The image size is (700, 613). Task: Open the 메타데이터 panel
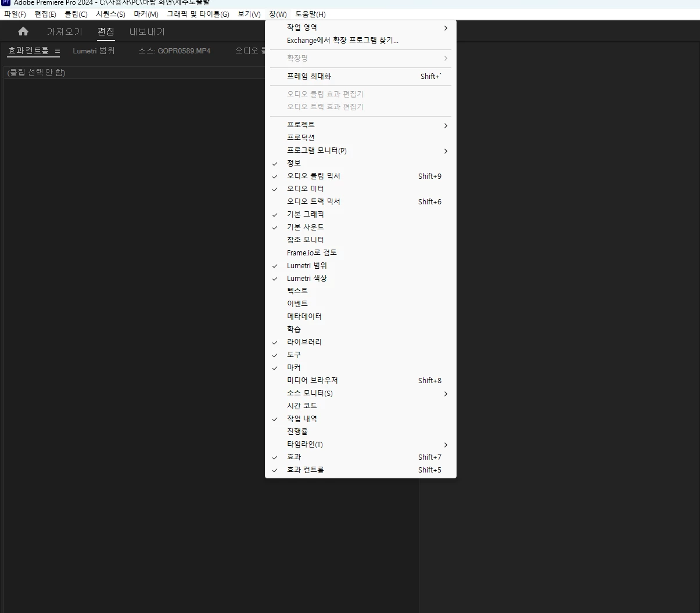click(360, 316)
